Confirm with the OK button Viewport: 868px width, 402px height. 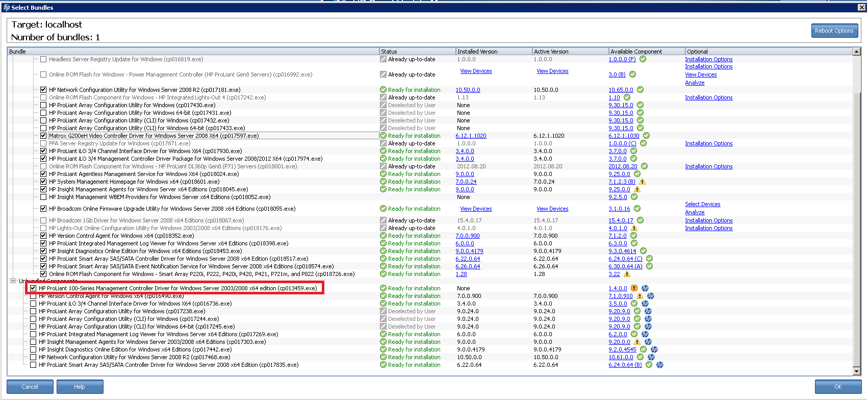tap(838, 387)
